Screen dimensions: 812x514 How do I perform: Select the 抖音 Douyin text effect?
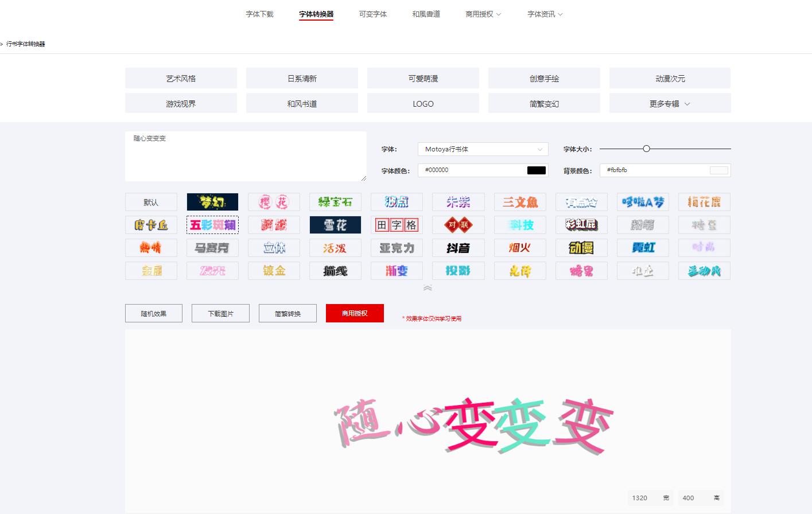[x=458, y=248]
